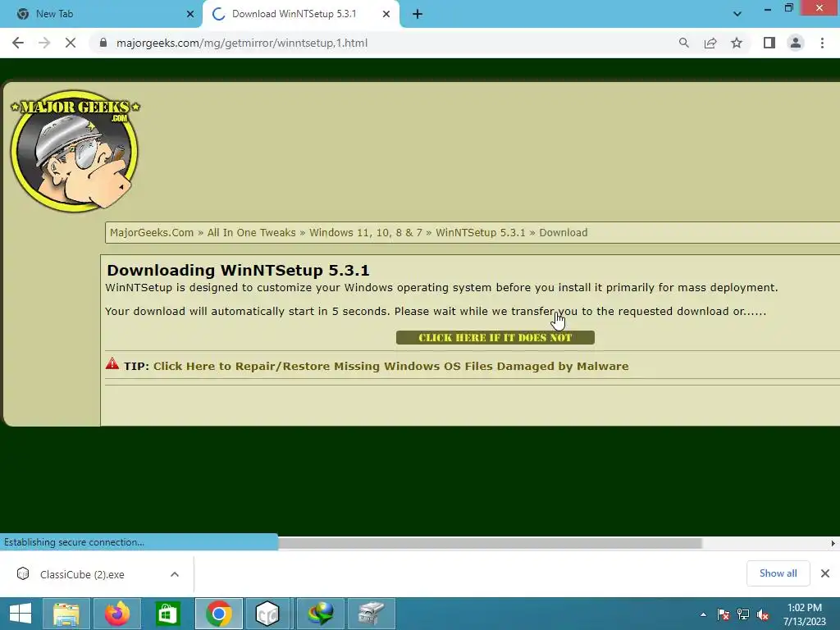Open Windows 11, 10, 8 & 7 breadcrumb
The image size is (840, 630).
[x=365, y=232]
